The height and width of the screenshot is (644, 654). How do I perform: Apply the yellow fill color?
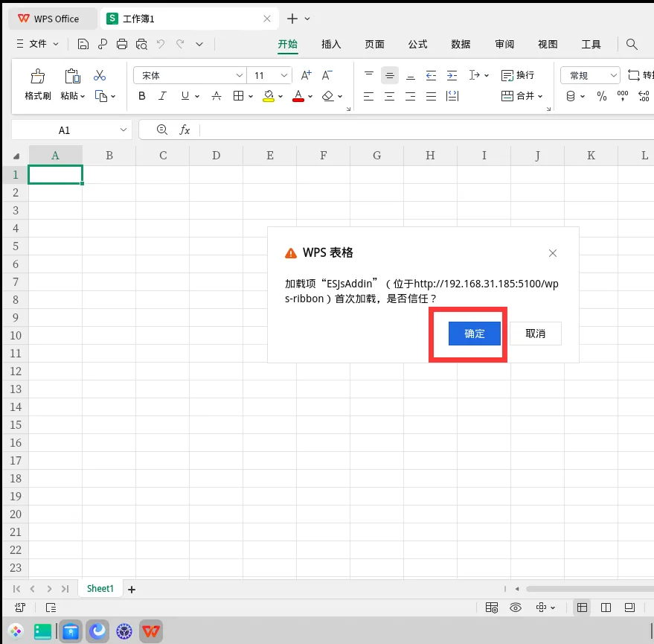tap(269, 96)
